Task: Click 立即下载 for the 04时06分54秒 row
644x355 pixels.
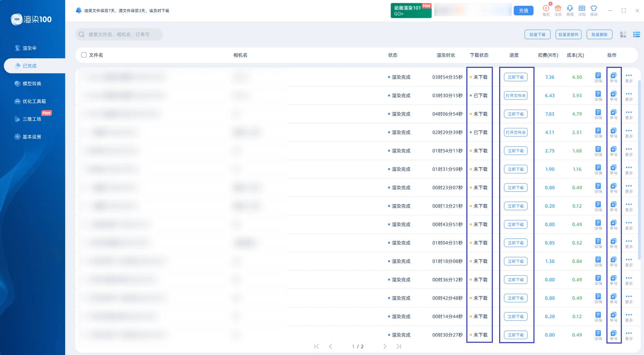Action: tap(516, 114)
